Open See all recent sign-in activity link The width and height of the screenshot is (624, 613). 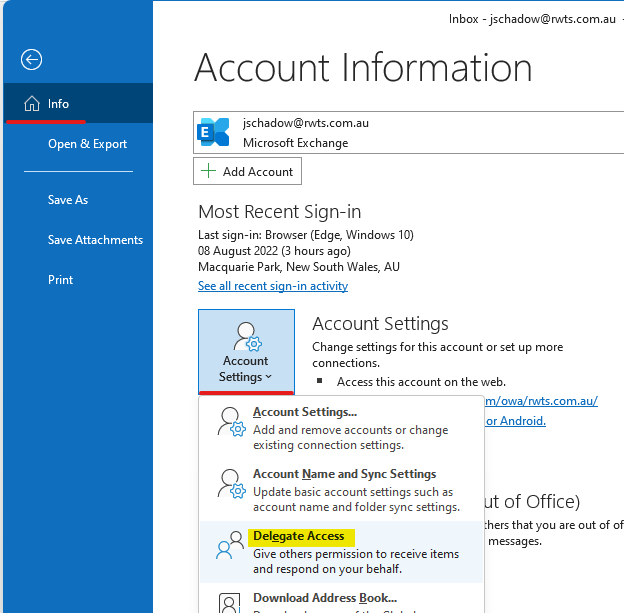(x=273, y=286)
